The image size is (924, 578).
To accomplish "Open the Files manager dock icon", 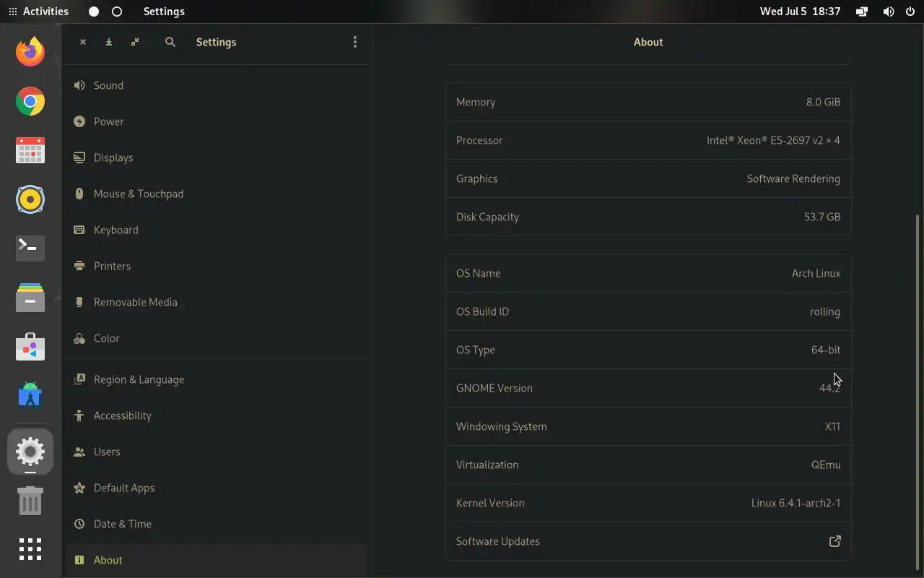I will [x=30, y=298].
